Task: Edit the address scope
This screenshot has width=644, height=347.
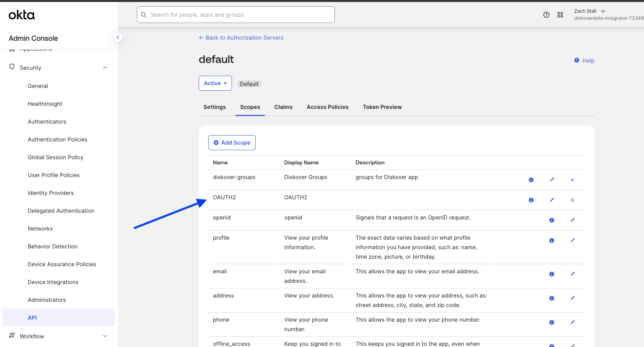Action: click(x=572, y=298)
